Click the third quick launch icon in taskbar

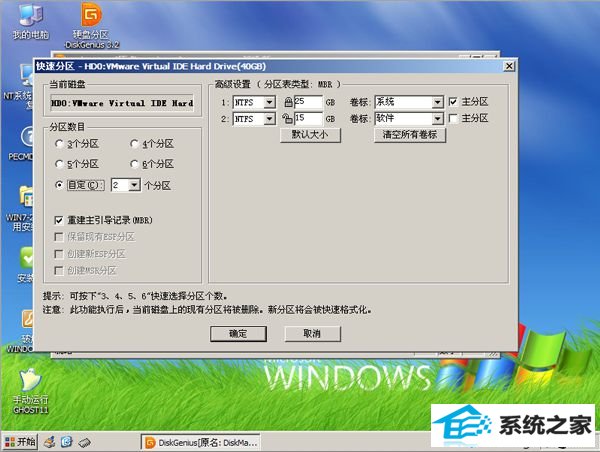pos(85,443)
